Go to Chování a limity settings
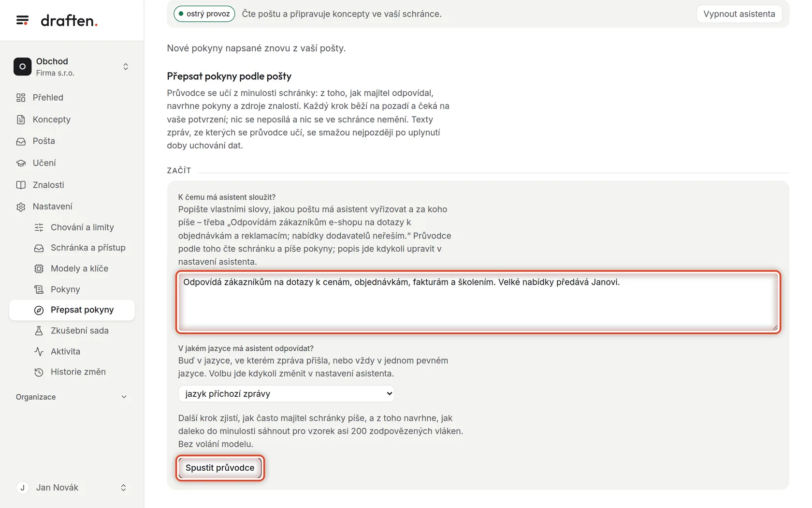The width and height of the screenshot is (812, 508). [82, 227]
